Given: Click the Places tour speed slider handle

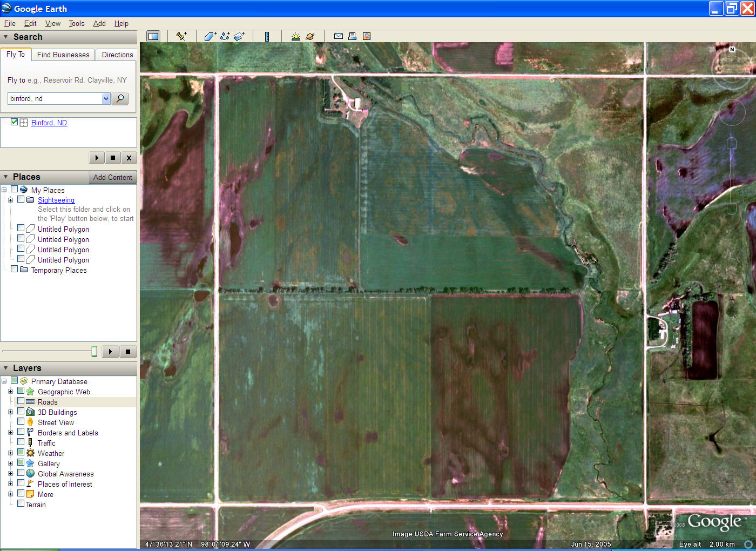Looking at the screenshot, I should pos(94,352).
